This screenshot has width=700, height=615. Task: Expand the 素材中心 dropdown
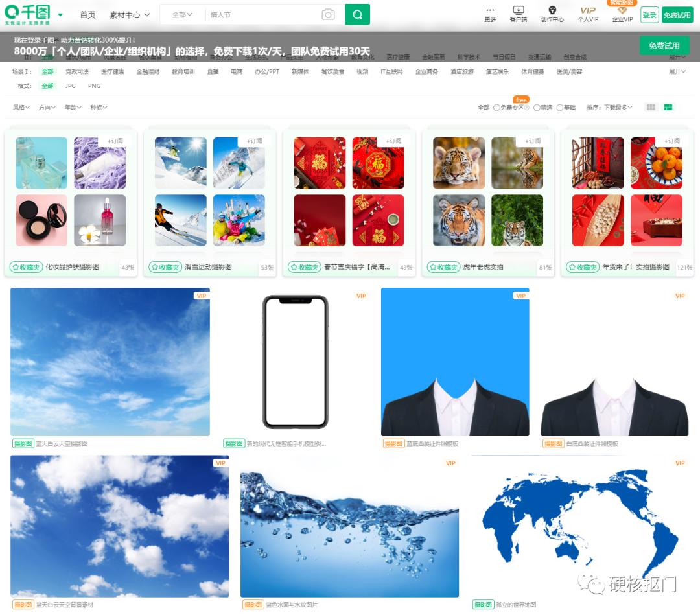pos(130,15)
